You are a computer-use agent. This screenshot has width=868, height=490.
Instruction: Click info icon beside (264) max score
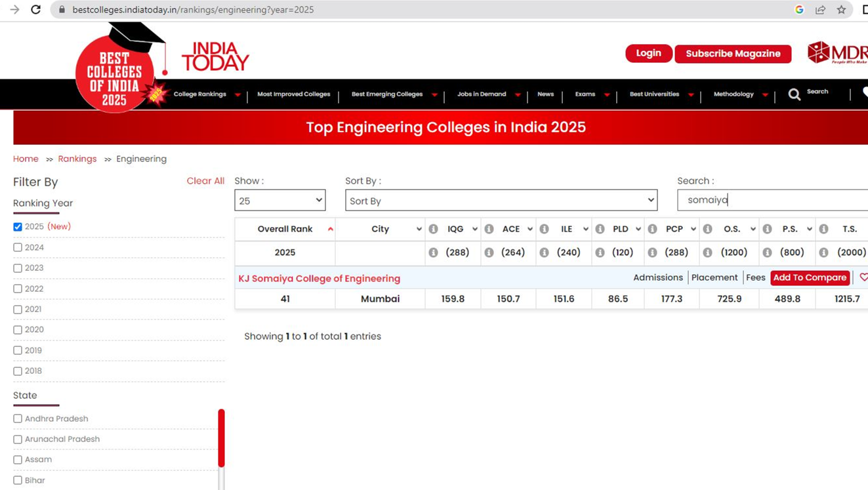tap(489, 253)
